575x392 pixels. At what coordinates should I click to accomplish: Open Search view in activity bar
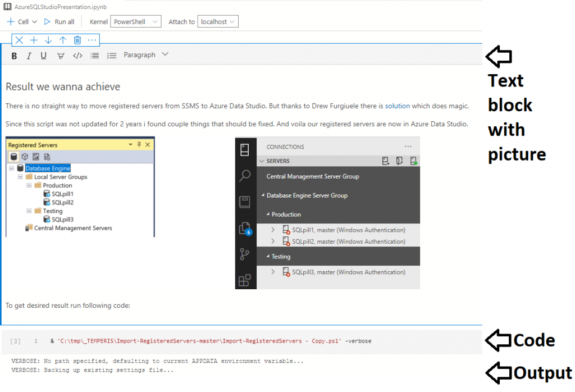pos(245,176)
